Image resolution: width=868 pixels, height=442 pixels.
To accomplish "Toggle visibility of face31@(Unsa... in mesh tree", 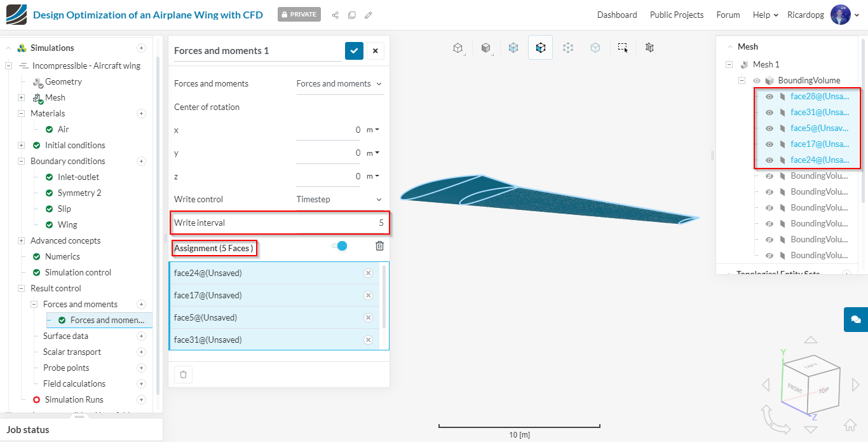I will pyautogui.click(x=769, y=112).
